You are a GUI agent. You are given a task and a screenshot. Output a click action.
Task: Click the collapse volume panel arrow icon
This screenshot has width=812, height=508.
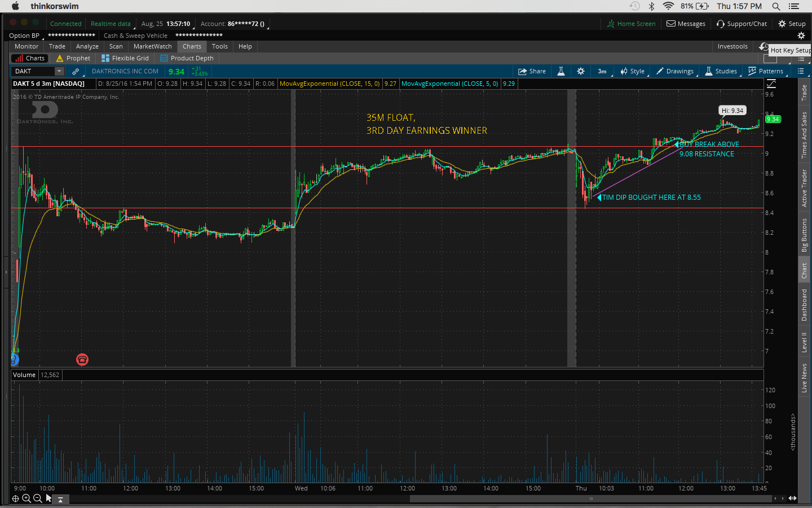60,499
